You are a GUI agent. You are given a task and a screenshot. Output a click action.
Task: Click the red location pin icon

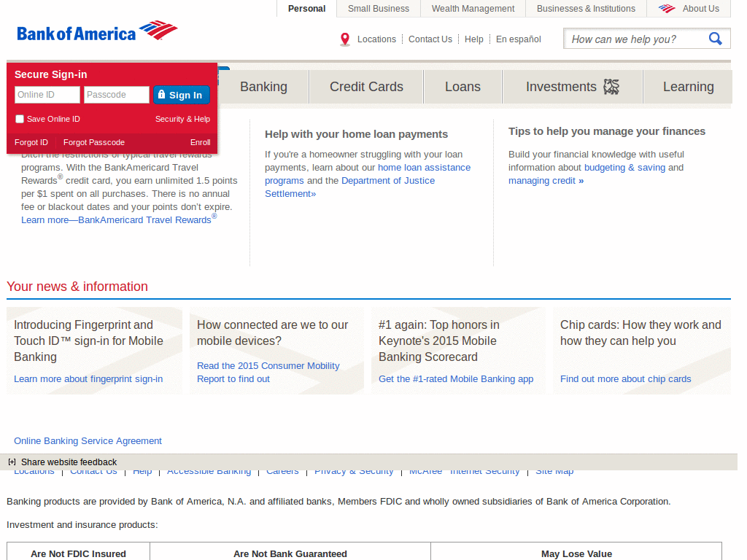(345, 39)
